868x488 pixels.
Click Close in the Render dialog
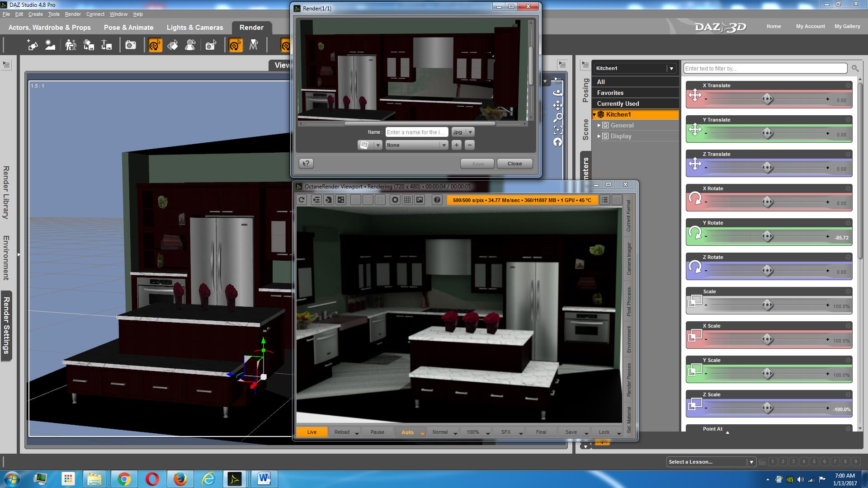tap(514, 164)
